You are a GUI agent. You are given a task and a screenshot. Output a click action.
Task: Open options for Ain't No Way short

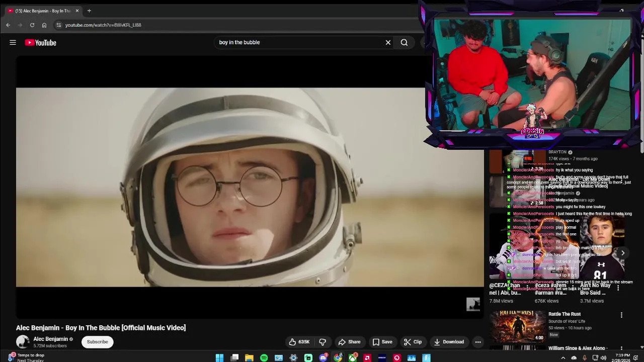click(618, 288)
